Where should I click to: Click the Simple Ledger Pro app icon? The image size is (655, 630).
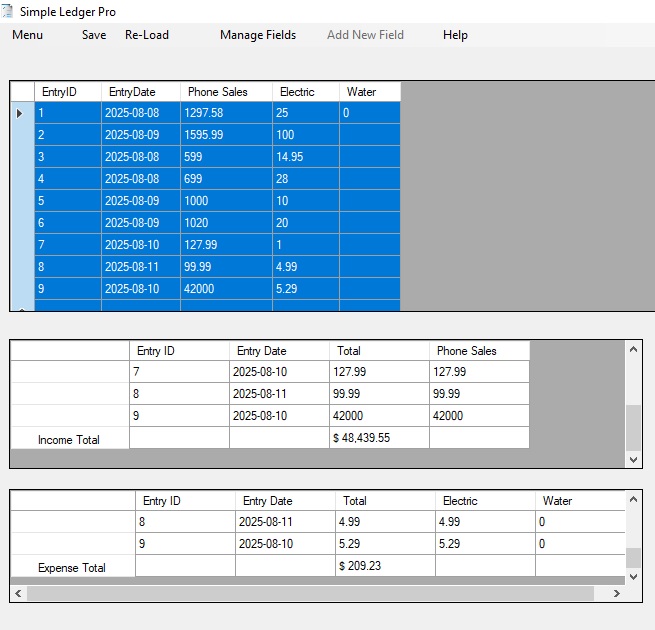coord(8,11)
